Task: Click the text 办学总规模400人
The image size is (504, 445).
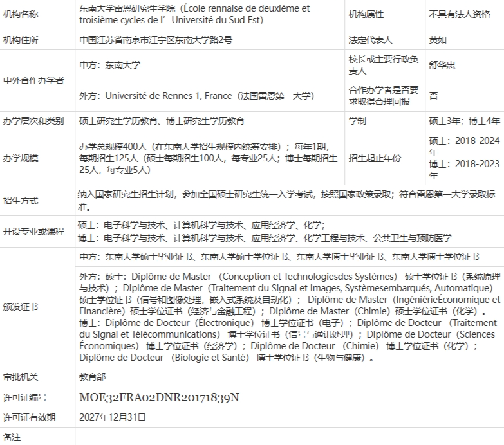Action: click(113, 147)
